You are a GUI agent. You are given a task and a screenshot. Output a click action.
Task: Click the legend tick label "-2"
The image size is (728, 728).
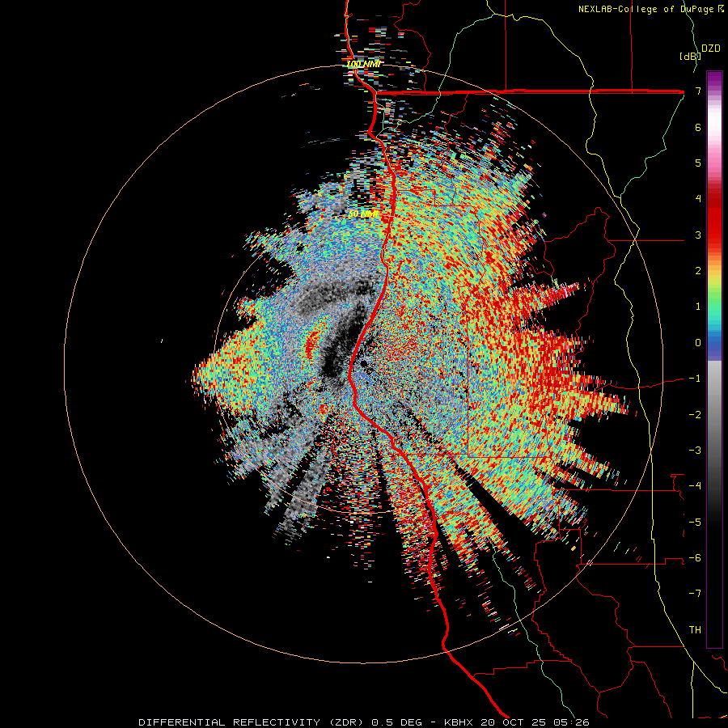tap(695, 415)
